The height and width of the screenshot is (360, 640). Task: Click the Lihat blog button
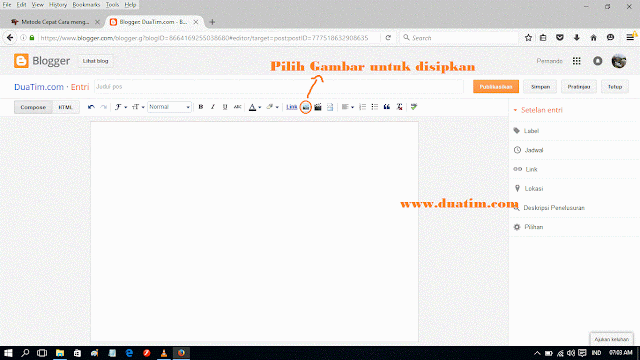[96, 61]
